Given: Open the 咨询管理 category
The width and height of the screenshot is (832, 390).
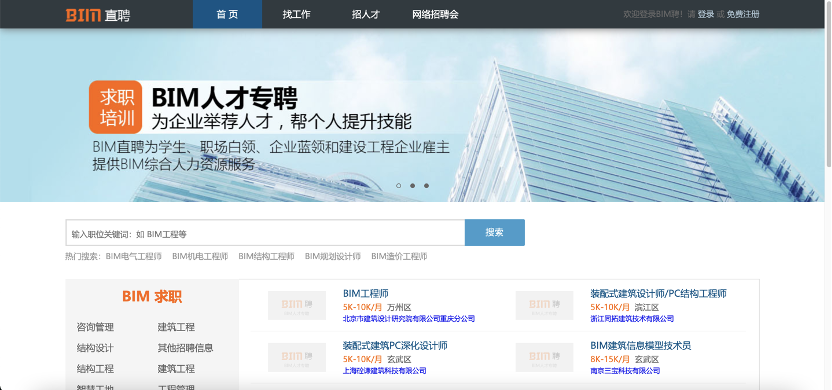Looking at the screenshot, I should pyautogui.click(x=95, y=327).
